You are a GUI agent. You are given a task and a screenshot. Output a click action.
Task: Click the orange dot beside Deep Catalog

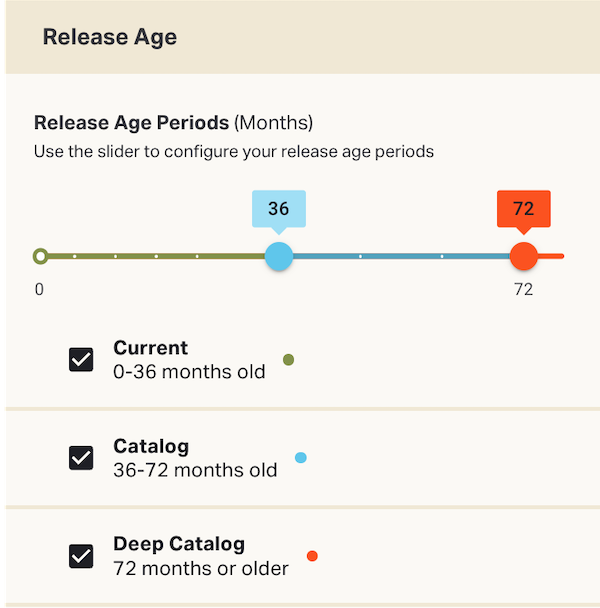click(x=312, y=556)
